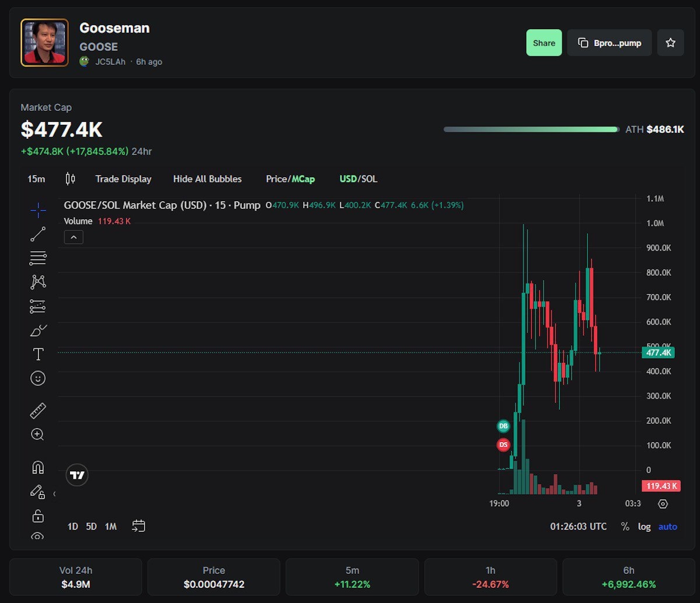
Task: Activate the zoom in tool
Action: (x=38, y=434)
